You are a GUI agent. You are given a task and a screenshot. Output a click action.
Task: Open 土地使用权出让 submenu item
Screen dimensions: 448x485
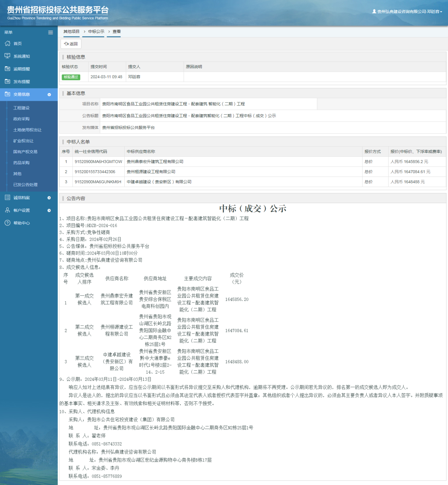(27, 130)
